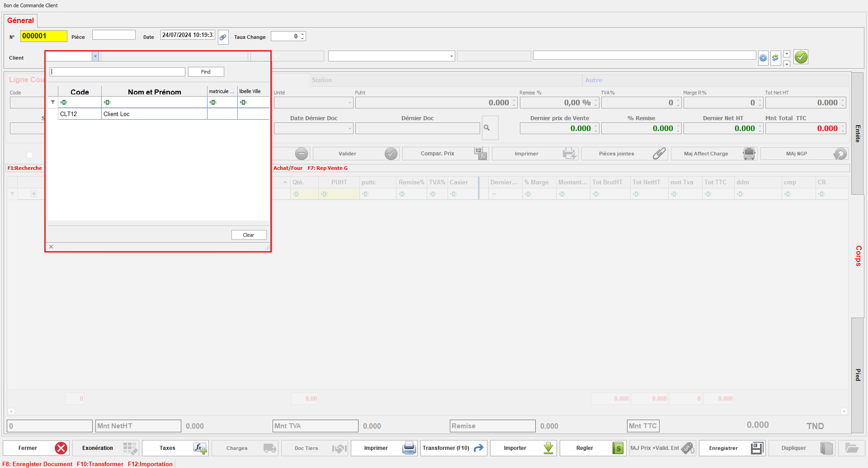Select the Corps vertical tab
The image size is (868, 468).
coord(858,256)
